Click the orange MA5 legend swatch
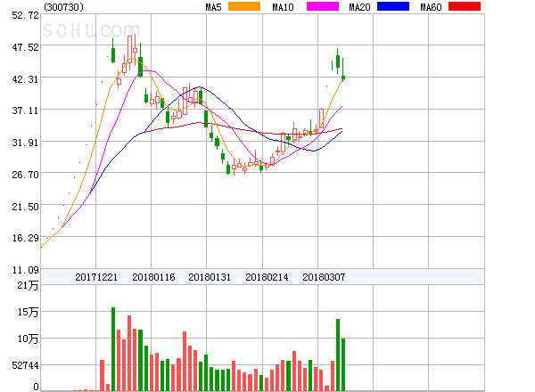Image resolution: width=535 pixels, height=392 pixels. pos(244,6)
